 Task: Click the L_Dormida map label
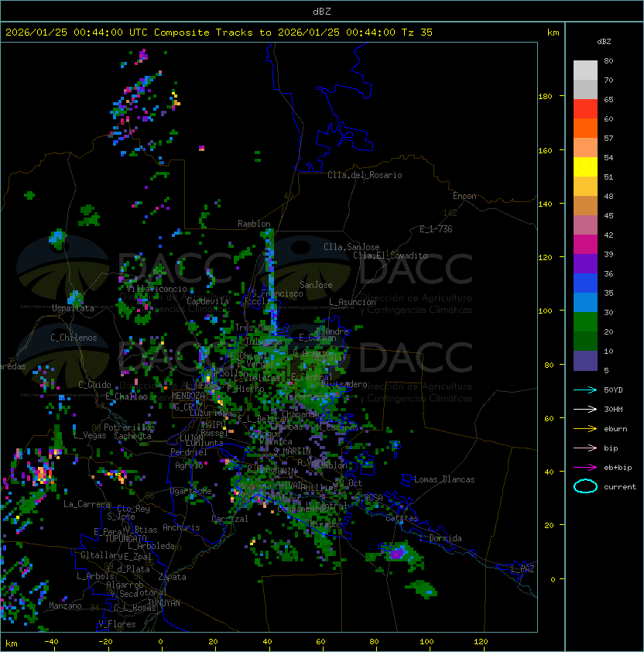440,538
